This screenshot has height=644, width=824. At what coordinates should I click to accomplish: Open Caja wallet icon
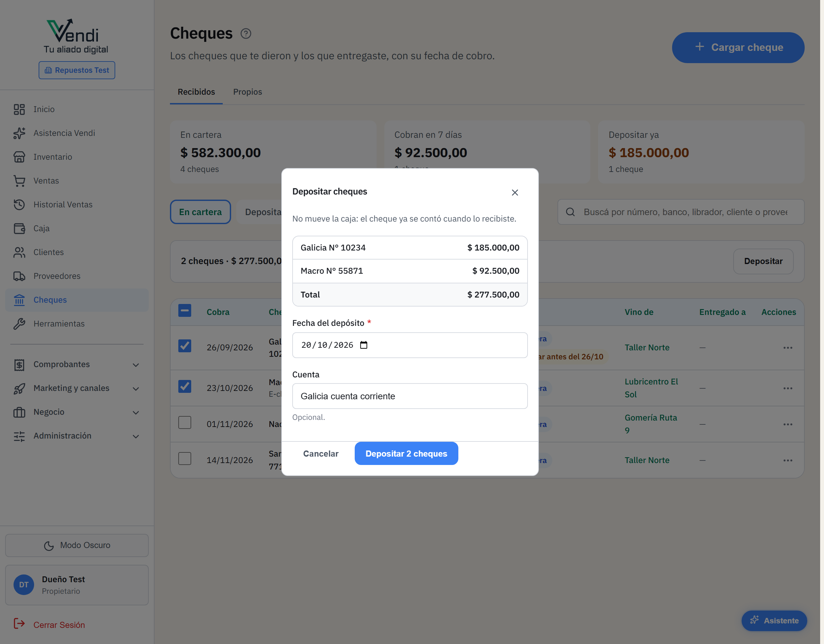pos(19,228)
